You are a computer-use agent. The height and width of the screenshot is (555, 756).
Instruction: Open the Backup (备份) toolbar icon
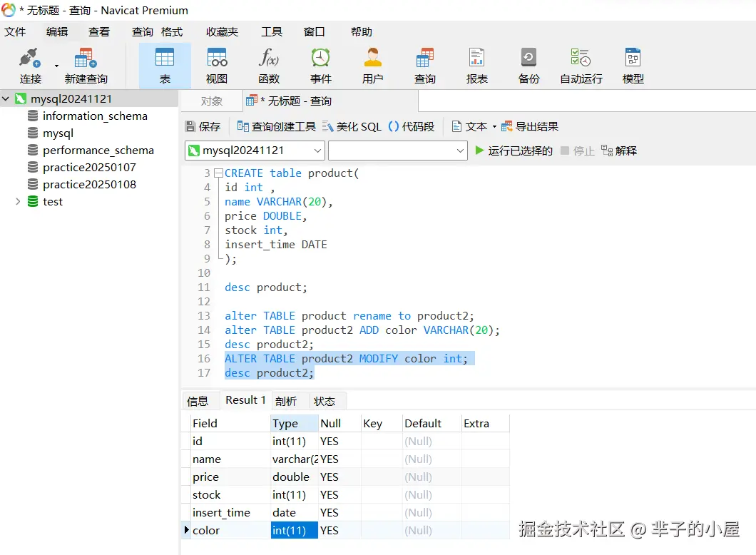click(529, 65)
